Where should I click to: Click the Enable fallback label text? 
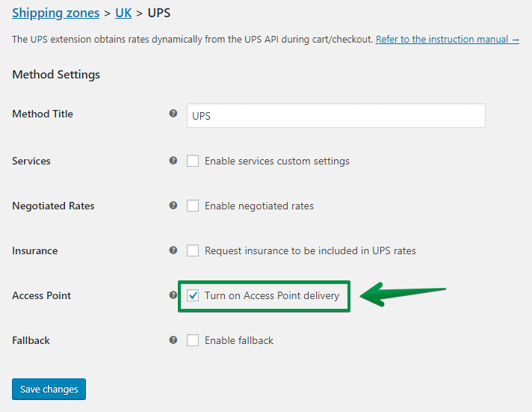tap(239, 340)
